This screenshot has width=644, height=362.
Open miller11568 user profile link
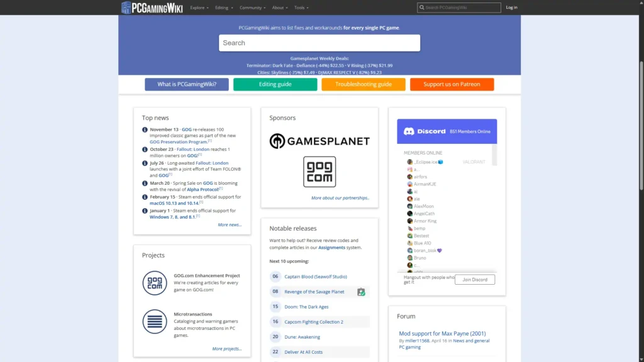point(418,341)
